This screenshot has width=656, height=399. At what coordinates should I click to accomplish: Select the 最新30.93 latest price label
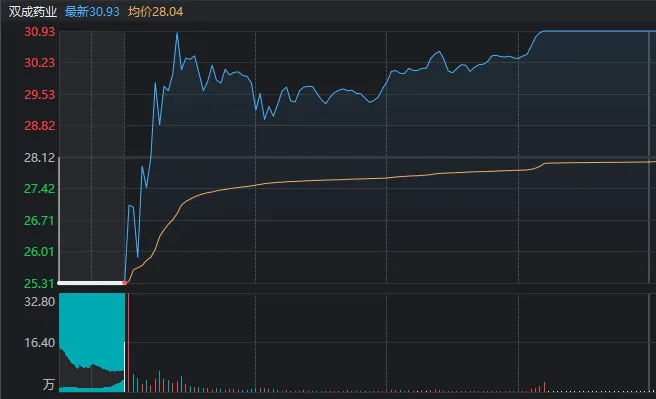92,12
